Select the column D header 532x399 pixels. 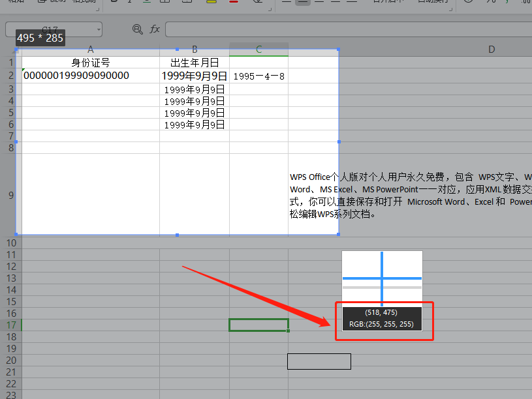(x=491, y=50)
